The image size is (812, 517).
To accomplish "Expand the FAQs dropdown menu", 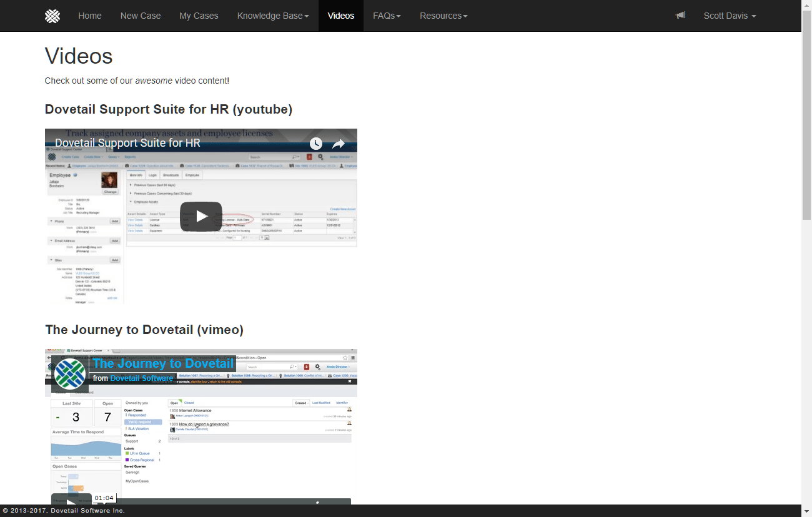I will point(387,16).
